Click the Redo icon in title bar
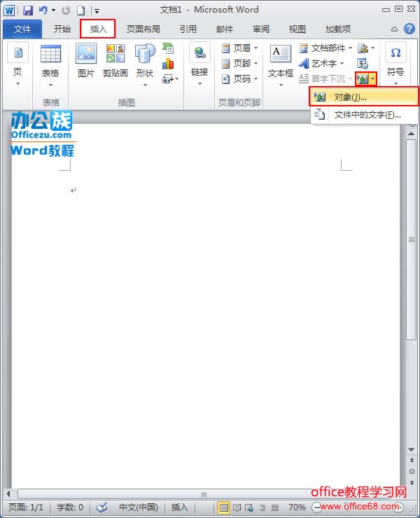The width and height of the screenshot is (420, 518). click(x=66, y=10)
